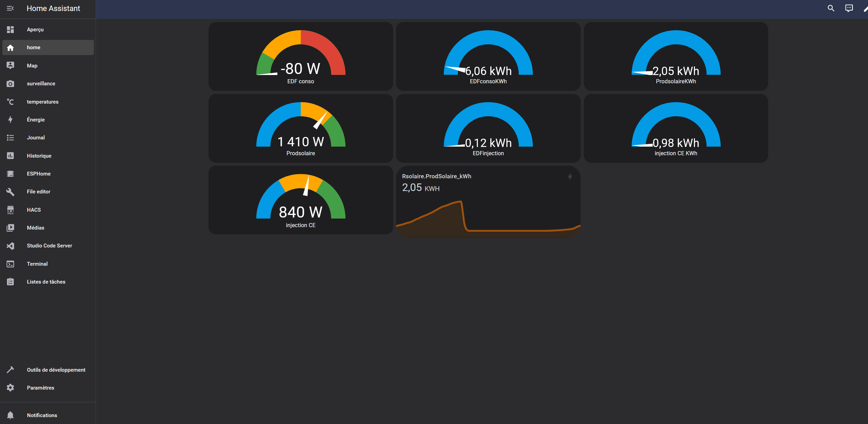Image resolution: width=868 pixels, height=424 pixels.
Task: Open the Map icon in sidebar
Action: 10,65
